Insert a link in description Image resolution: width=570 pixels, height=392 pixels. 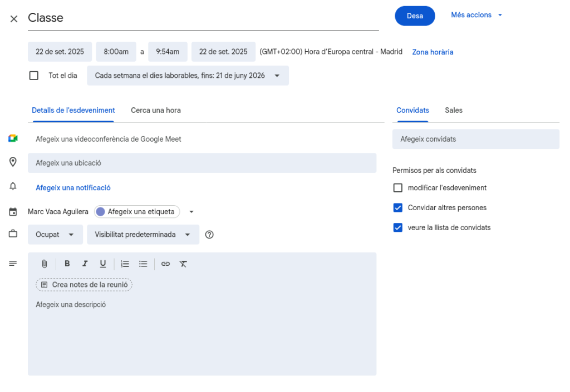pos(165,264)
